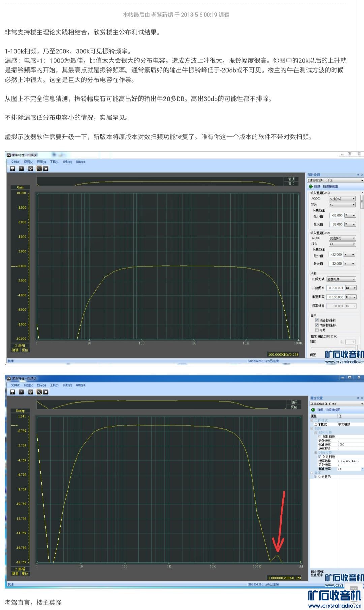Open 视图(V) menu in upper window
The width and height of the screenshot is (364, 610).
click(28, 162)
